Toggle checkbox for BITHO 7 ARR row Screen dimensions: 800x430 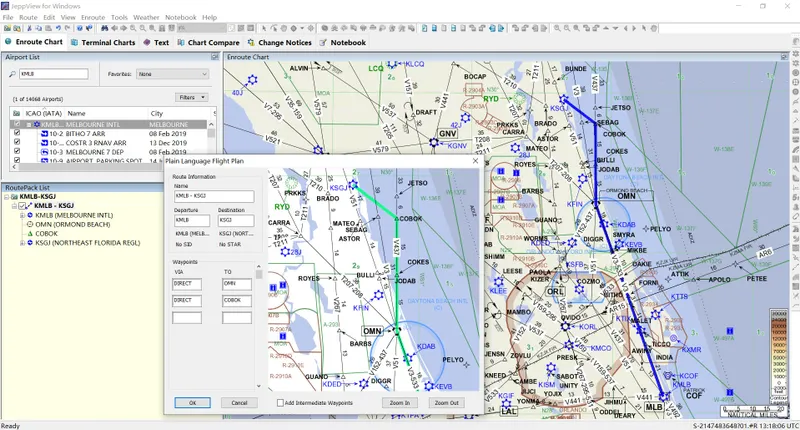17,133
